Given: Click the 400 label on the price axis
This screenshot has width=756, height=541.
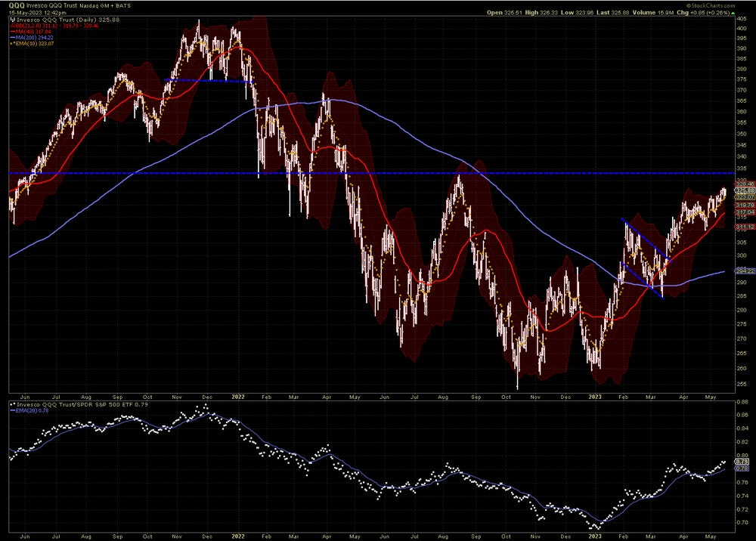Looking at the screenshot, I should point(742,29).
